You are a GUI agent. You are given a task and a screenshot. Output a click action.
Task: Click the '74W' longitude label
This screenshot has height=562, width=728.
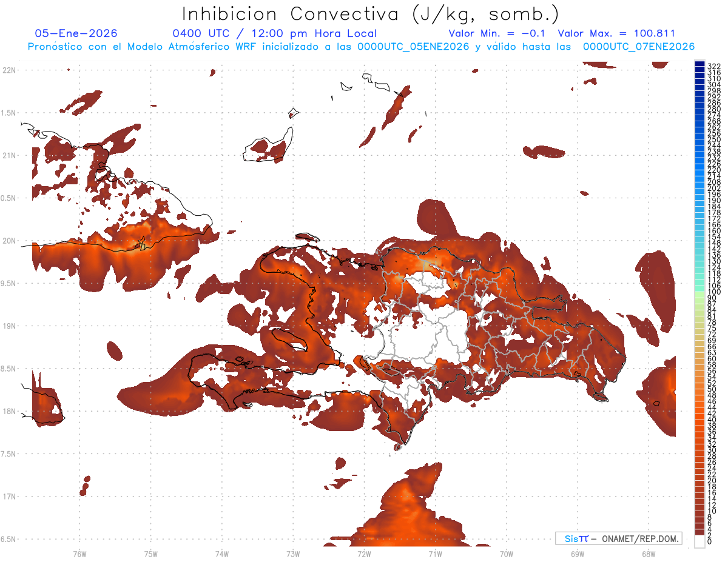[x=221, y=553]
